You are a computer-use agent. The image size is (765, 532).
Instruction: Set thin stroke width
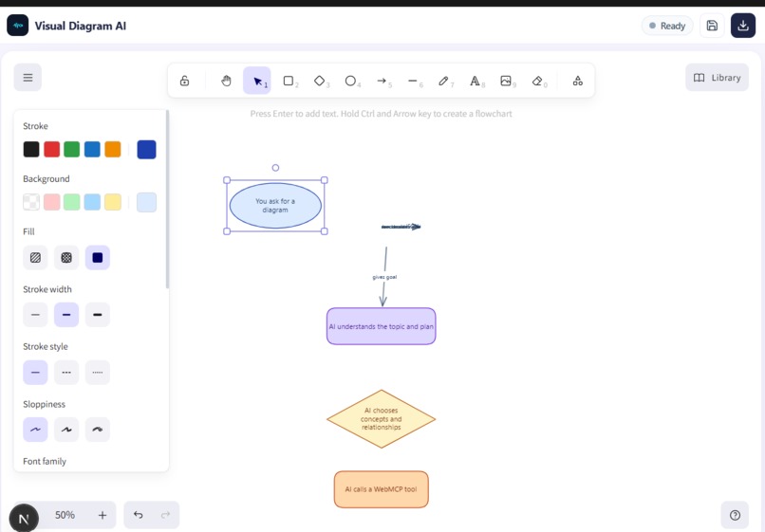pyautogui.click(x=35, y=315)
